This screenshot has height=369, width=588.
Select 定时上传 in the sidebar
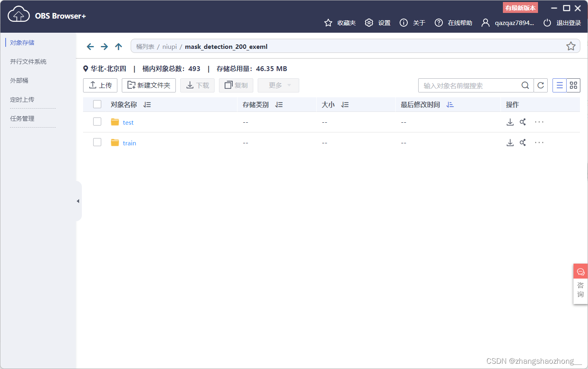pyautogui.click(x=22, y=99)
